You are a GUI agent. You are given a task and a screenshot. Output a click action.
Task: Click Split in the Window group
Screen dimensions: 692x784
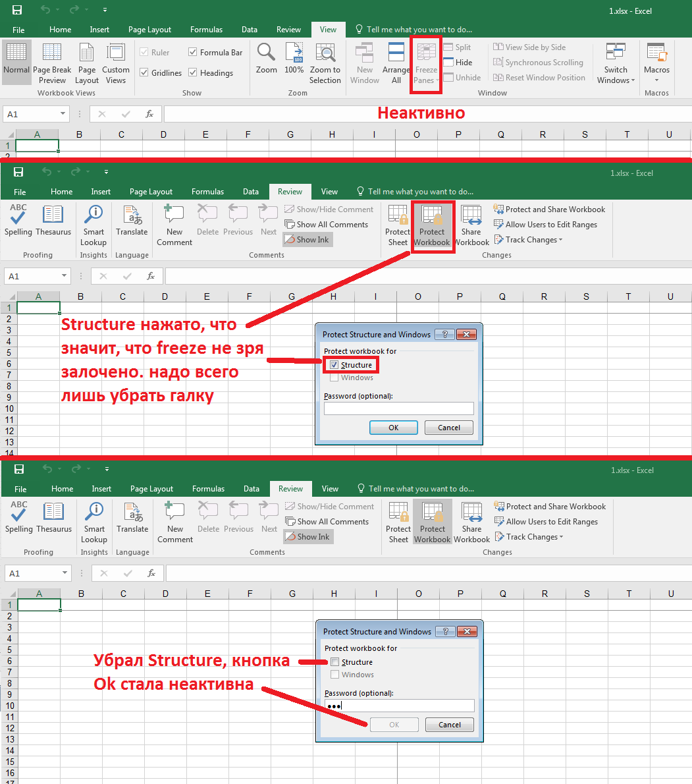(x=457, y=47)
